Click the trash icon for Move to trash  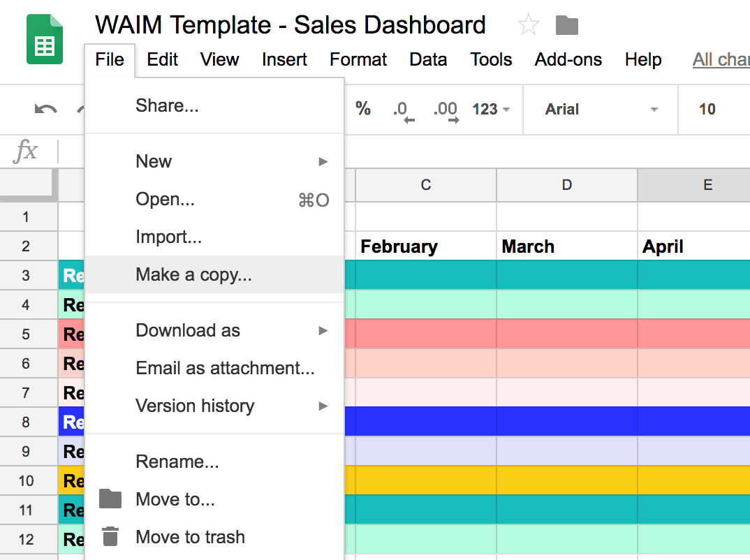[110, 536]
